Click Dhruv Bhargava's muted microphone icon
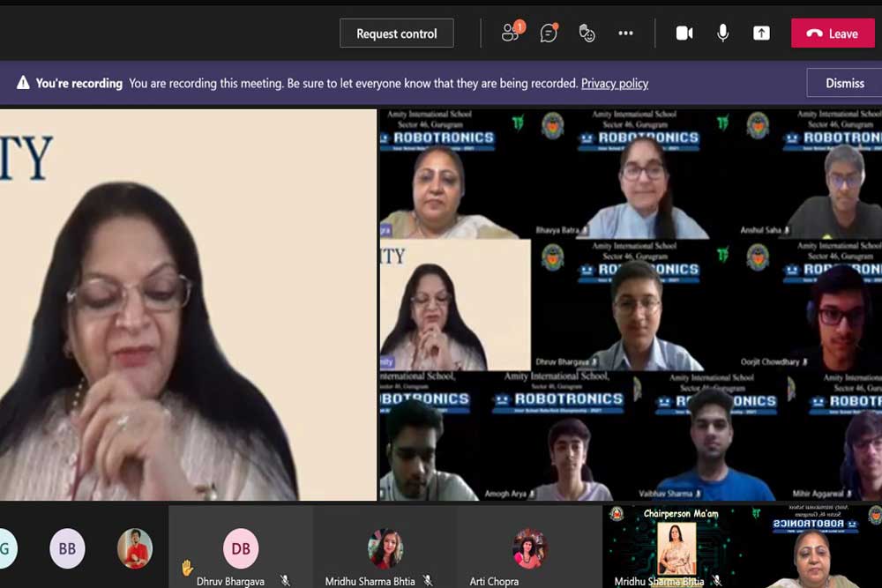882x588 pixels. pos(285,581)
